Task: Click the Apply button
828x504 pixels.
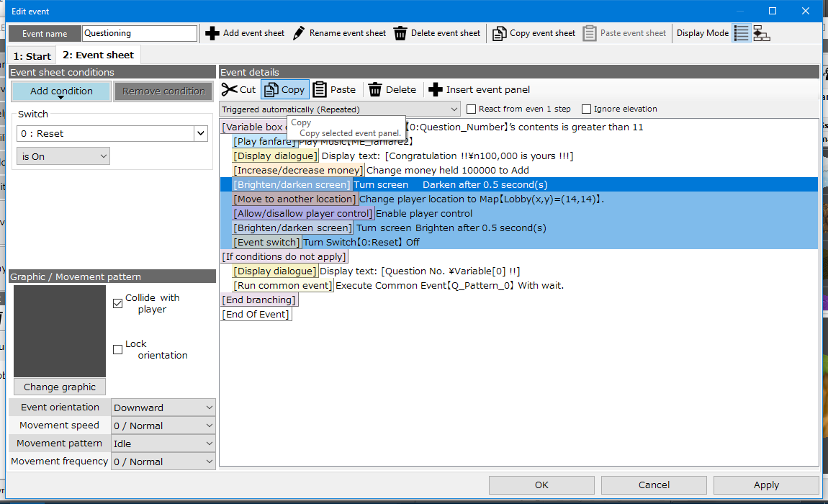Action: point(766,485)
